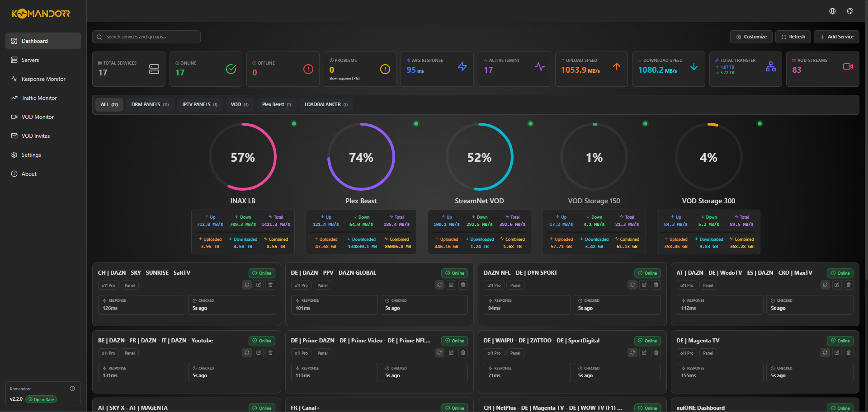The width and height of the screenshot is (868, 412).
Task: Open the language selector globe icon
Action: tap(832, 11)
